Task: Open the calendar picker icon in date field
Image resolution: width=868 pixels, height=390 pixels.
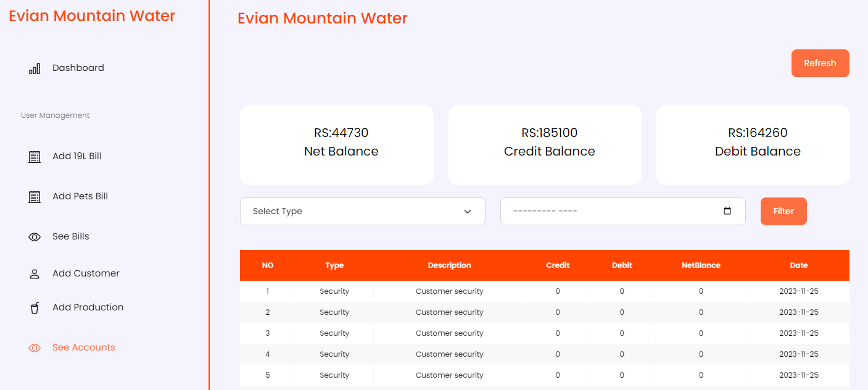Action: pyautogui.click(x=727, y=211)
